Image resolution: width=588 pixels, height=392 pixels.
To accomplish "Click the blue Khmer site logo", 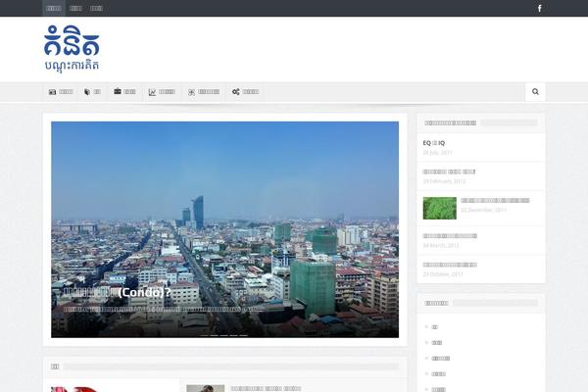I will (72, 48).
